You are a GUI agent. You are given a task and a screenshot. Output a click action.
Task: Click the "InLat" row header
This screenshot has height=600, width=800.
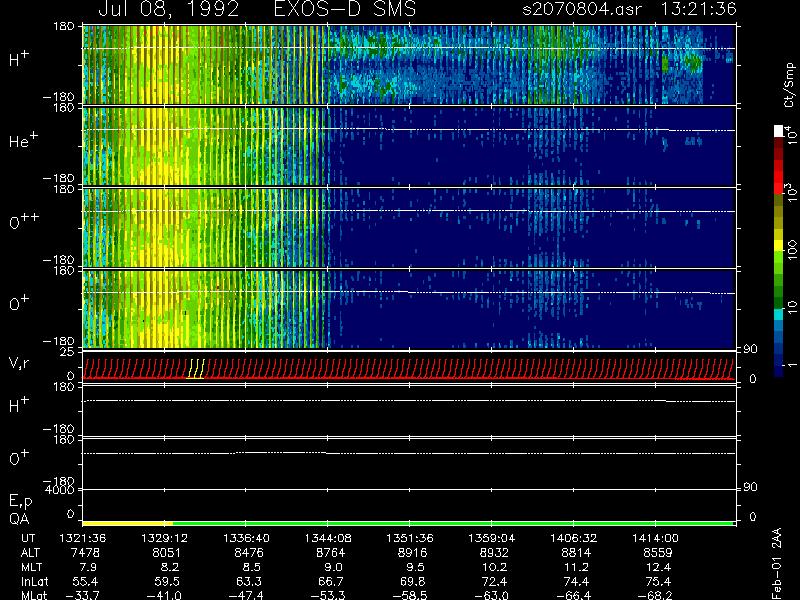[x=34, y=581]
